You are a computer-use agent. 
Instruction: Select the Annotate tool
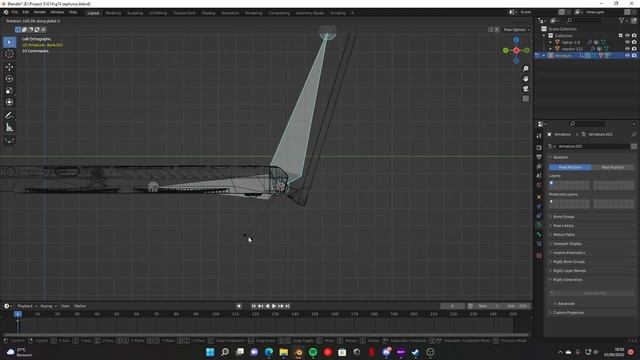tap(9, 116)
